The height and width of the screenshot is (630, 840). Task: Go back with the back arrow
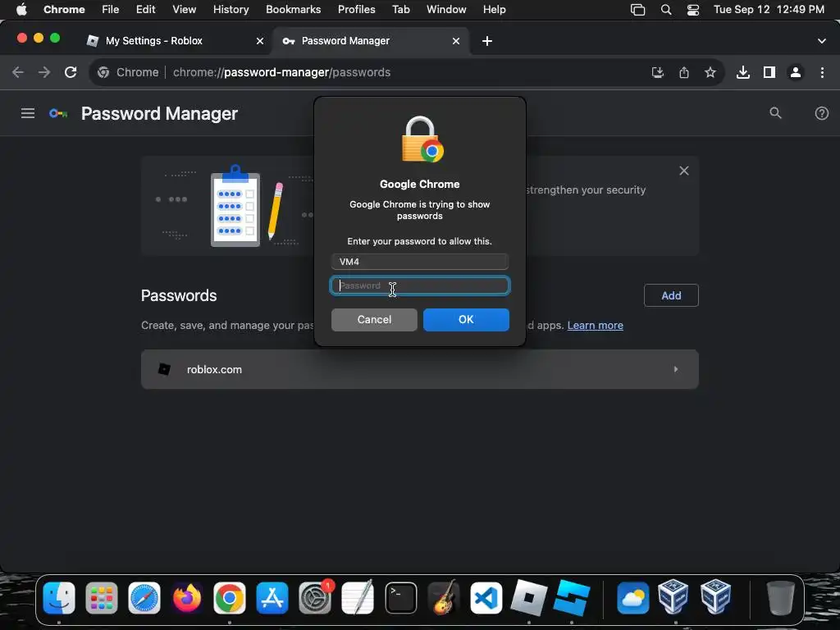[x=18, y=72]
